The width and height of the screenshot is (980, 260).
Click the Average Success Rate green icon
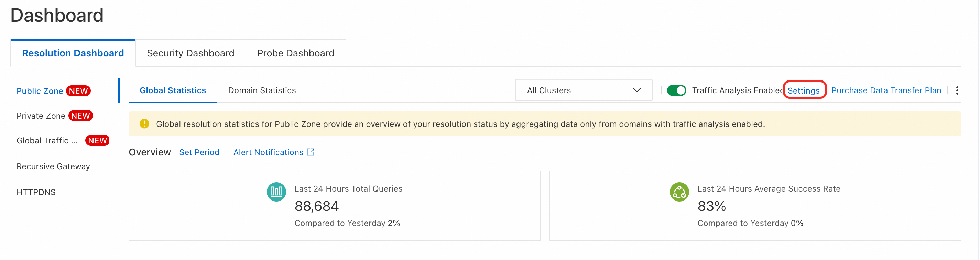tap(679, 192)
